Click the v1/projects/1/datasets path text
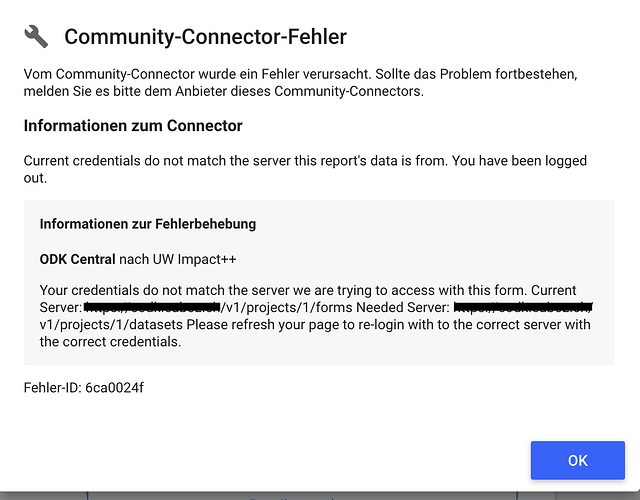This screenshot has width=640, height=500. click(x=111, y=324)
